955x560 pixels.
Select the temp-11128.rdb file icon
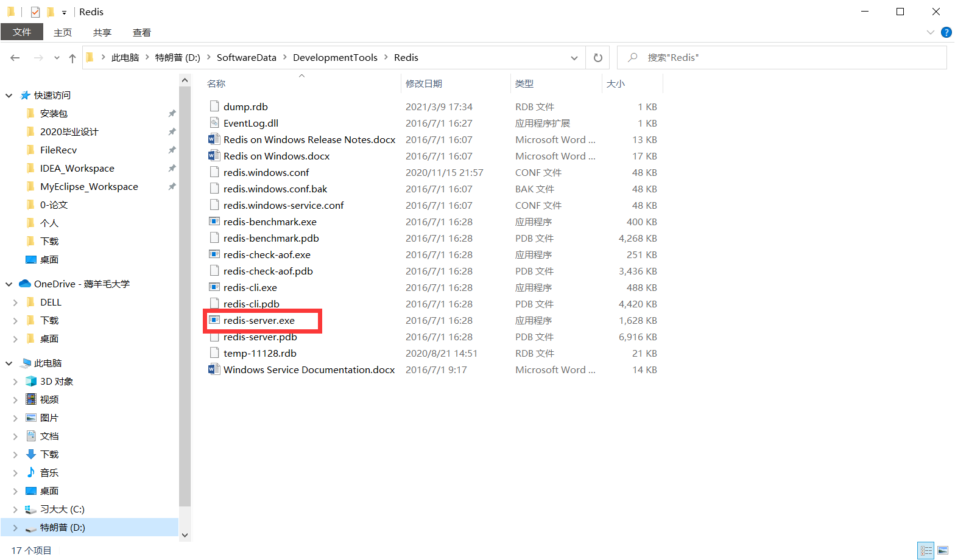click(x=214, y=353)
